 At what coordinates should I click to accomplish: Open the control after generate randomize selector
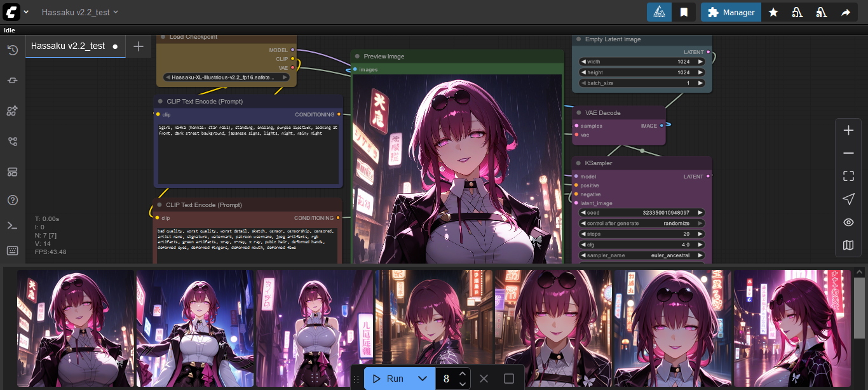click(x=641, y=223)
